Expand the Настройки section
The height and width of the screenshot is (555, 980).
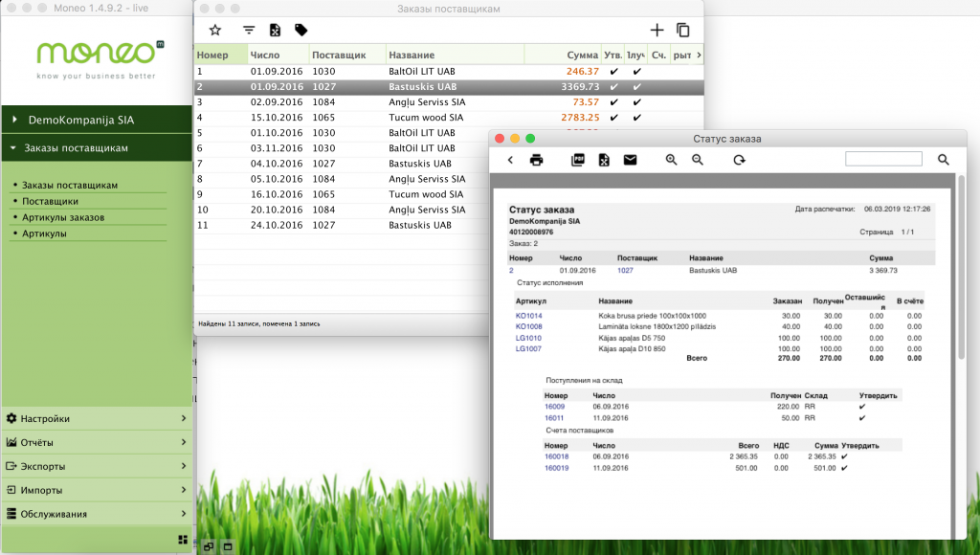(x=96, y=418)
